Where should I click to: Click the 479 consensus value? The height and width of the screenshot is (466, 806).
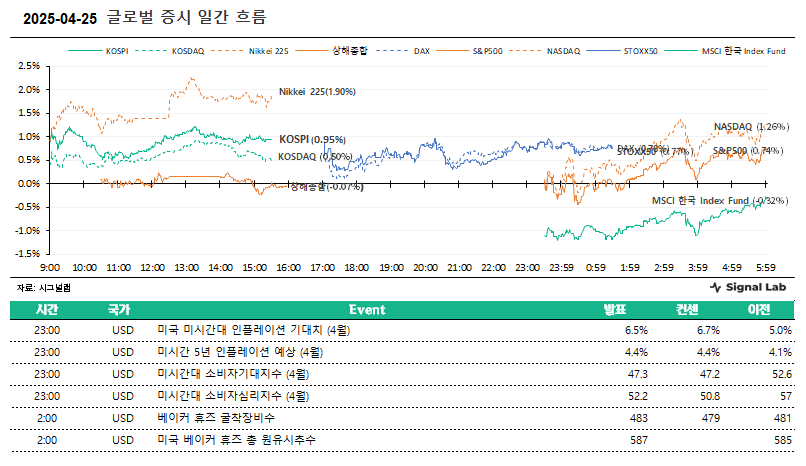[711, 418]
